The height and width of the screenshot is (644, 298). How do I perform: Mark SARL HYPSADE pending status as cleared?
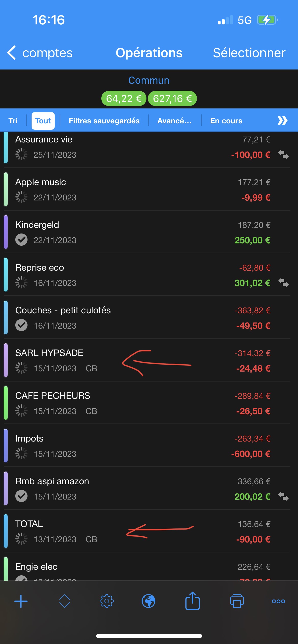tap(21, 368)
